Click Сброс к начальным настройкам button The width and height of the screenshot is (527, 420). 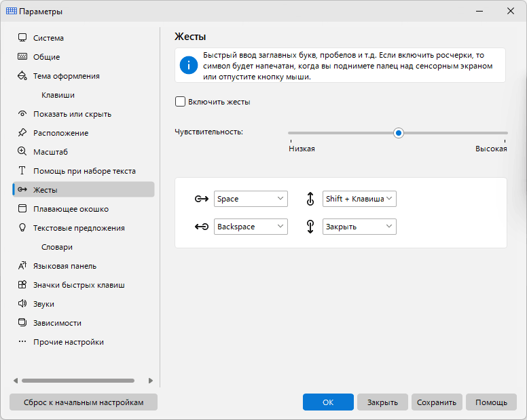[x=84, y=402]
